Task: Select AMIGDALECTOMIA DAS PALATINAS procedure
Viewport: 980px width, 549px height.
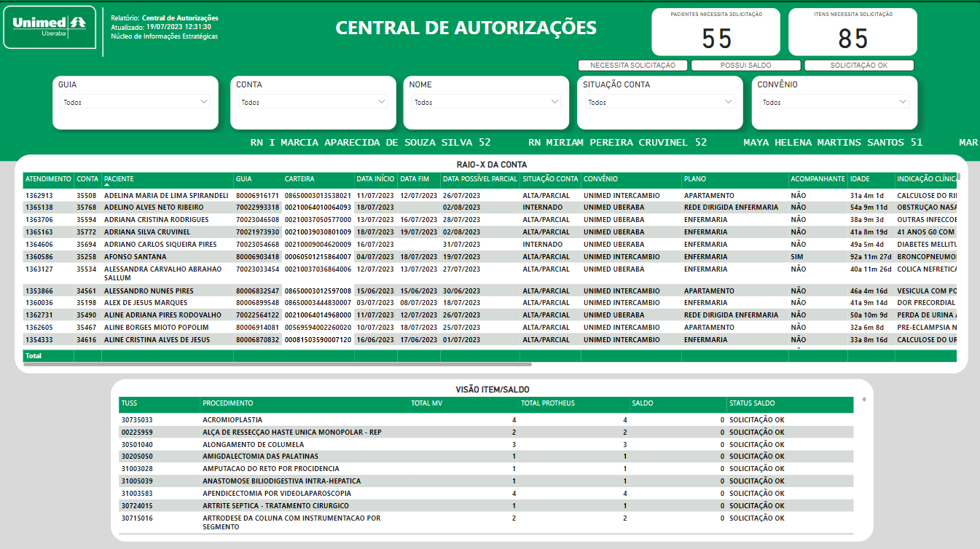Action: point(260,457)
